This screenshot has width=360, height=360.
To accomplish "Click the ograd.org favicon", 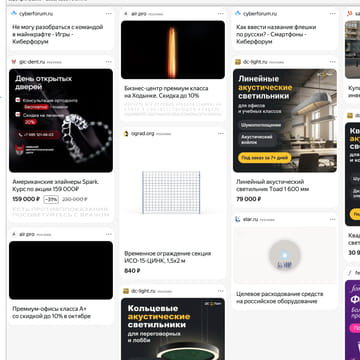I will click(126, 134).
